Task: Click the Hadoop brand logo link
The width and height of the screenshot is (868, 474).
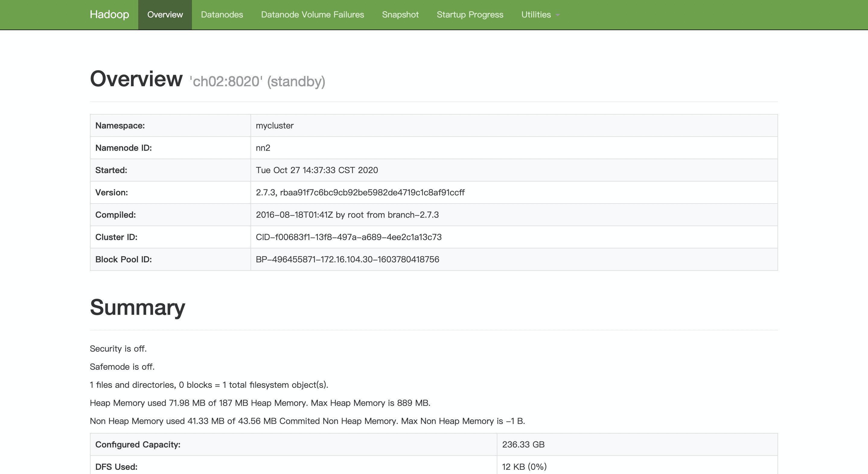Action: tap(109, 14)
